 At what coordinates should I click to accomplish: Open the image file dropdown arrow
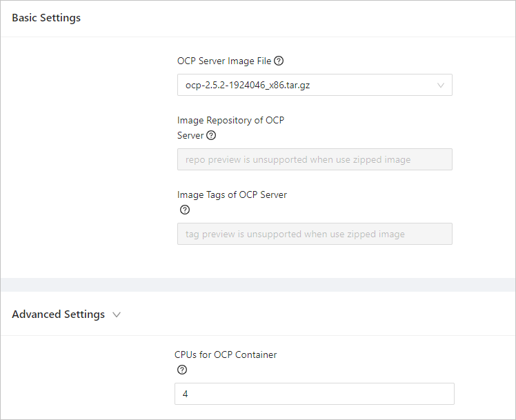coord(441,85)
